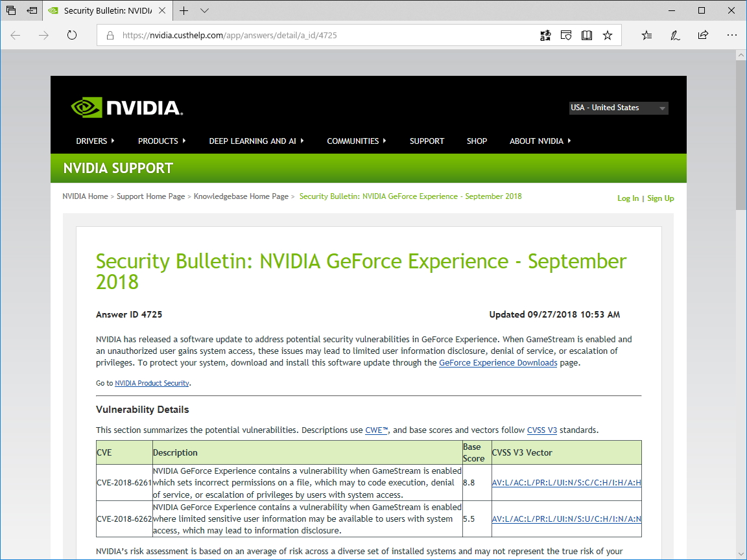Open the Favorites hub icon
This screenshot has height=560, width=747.
tap(646, 35)
